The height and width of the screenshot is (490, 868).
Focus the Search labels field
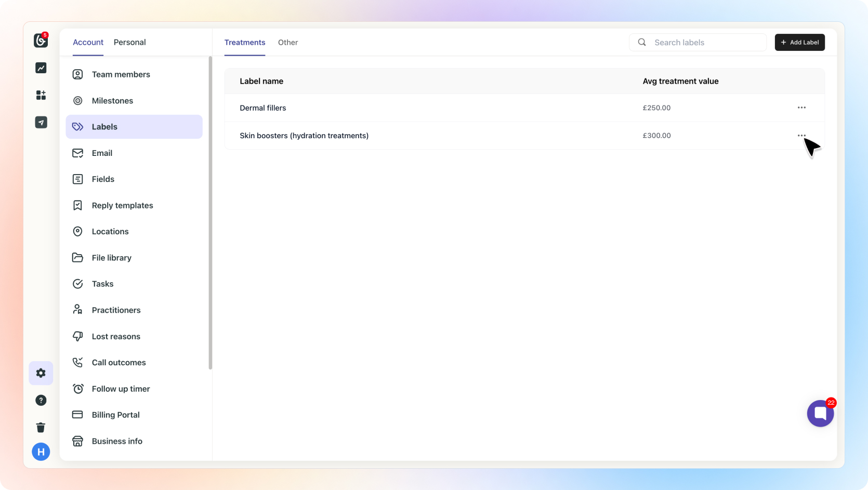coord(698,43)
